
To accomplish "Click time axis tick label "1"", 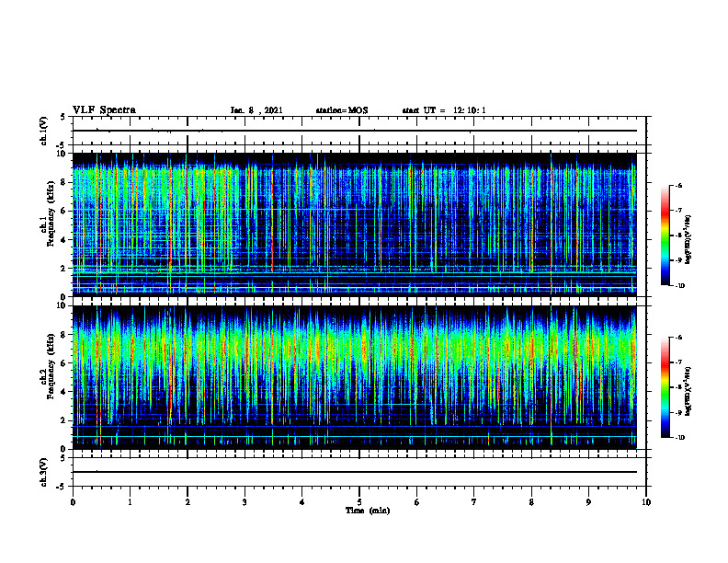I will tap(130, 502).
